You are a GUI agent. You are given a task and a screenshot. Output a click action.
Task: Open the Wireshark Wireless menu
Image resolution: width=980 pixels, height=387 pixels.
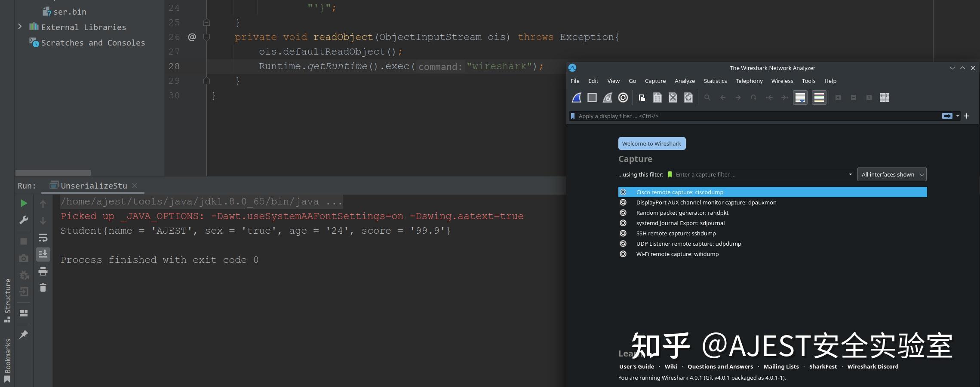click(x=782, y=81)
